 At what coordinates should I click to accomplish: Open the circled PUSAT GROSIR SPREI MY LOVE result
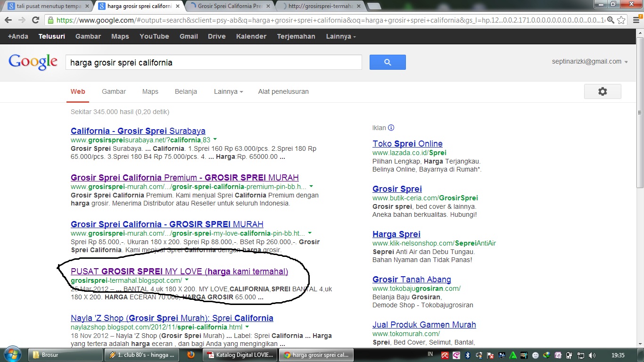coord(179,271)
